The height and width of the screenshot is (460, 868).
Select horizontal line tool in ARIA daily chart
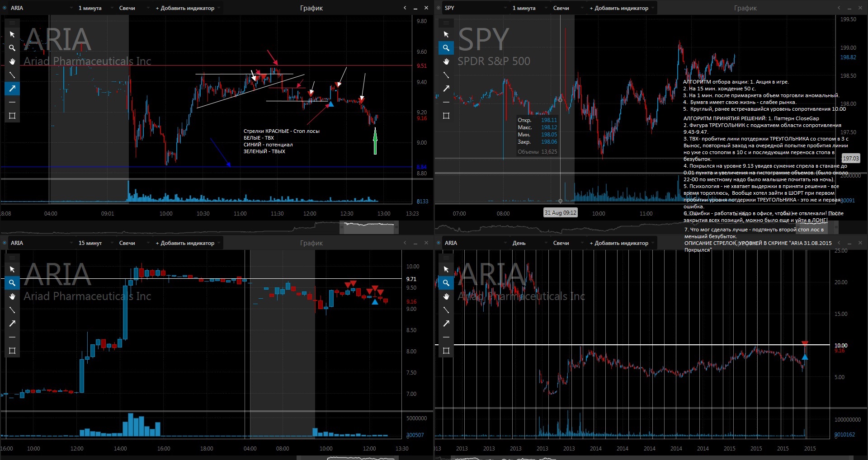point(446,337)
